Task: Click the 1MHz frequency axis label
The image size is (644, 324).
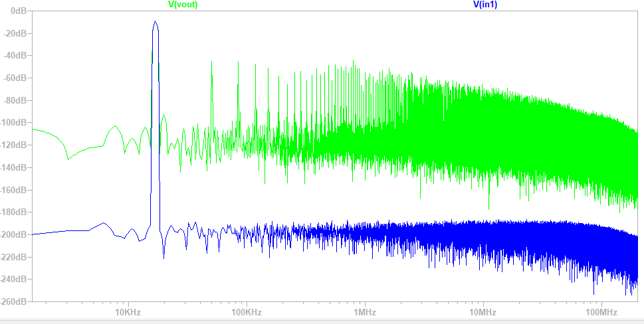Action: click(x=364, y=312)
